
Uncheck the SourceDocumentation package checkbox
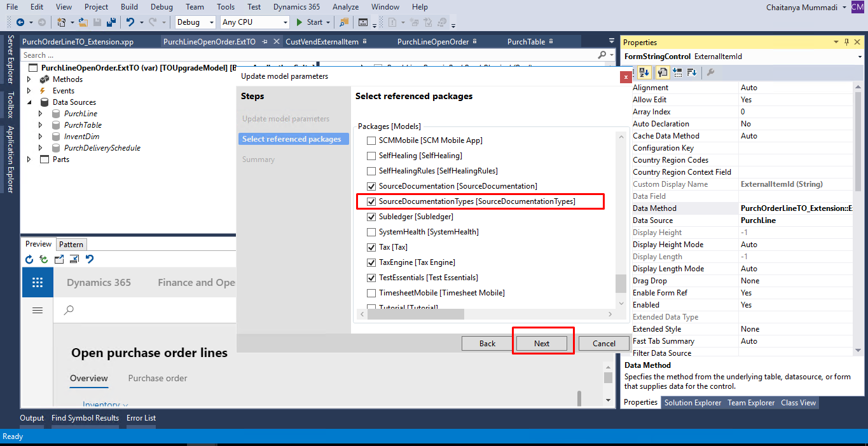click(x=372, y=186)
